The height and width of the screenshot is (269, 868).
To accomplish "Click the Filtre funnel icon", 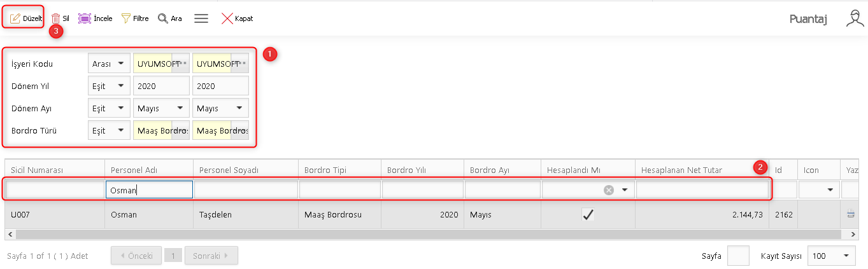I will (x=125, y=18).
